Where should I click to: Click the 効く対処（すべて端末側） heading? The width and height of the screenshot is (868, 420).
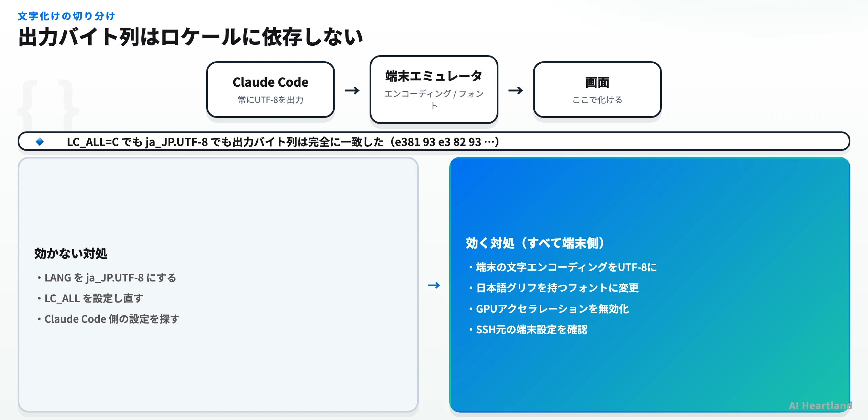click(535, 243)
